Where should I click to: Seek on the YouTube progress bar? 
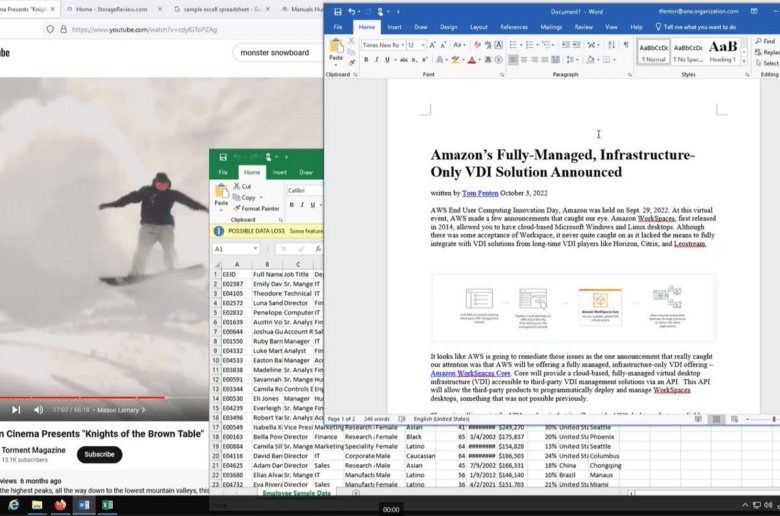[104, 398]
